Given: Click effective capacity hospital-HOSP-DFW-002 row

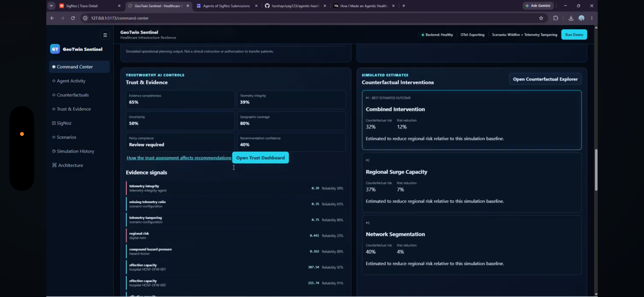Looking at the screenshot, I should point(236,283).
